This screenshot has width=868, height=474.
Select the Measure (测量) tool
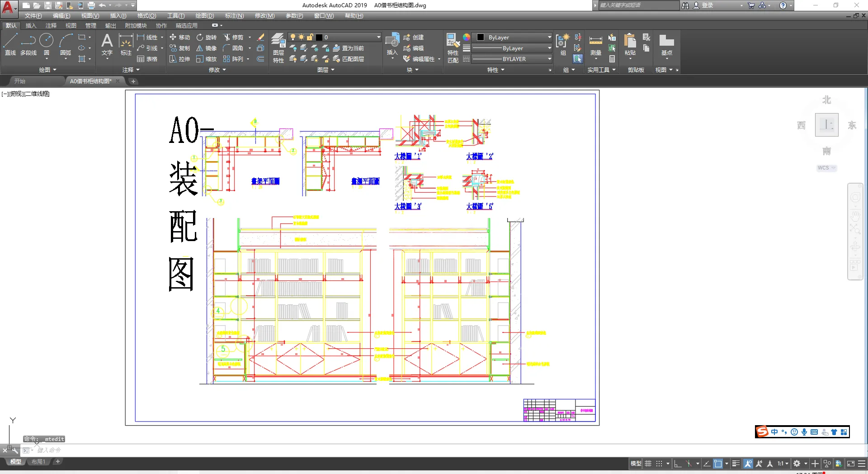(596, 45)
